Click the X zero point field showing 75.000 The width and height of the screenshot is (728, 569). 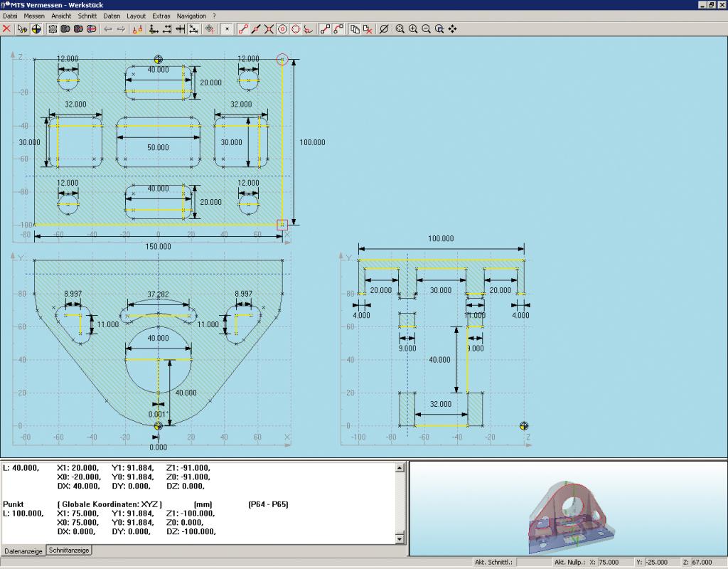pos(614,562)
